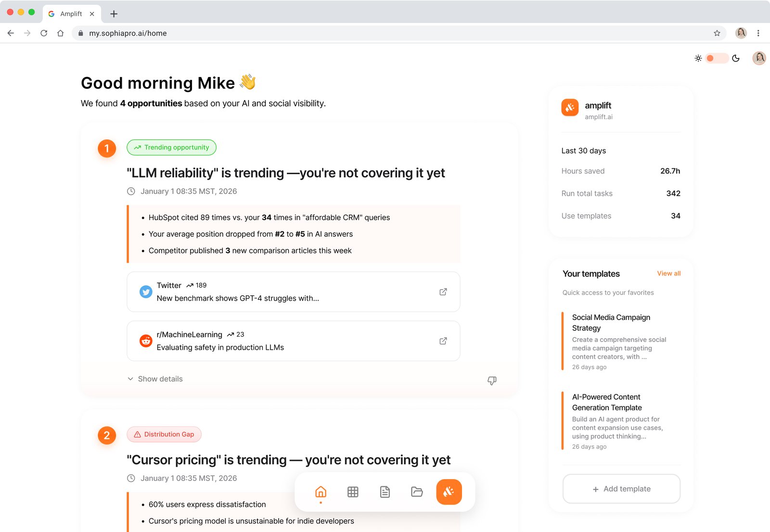Click the Run total tasks 342 value

pyautogui.click(x=673, y=193)
